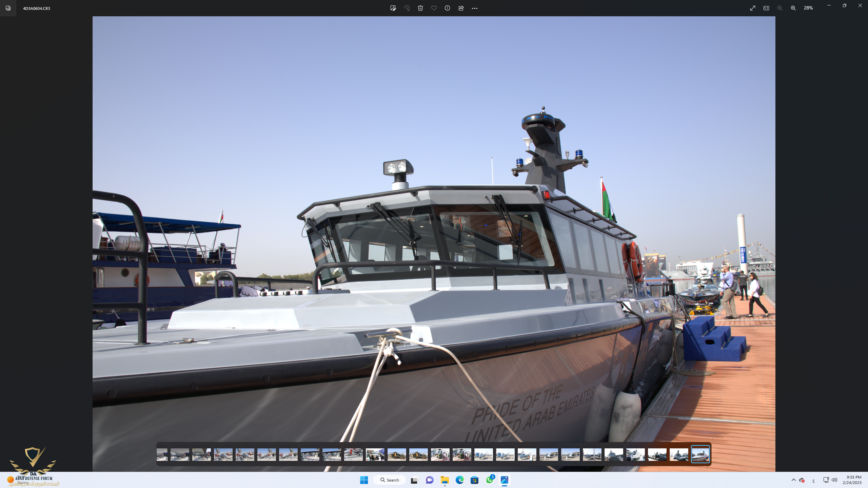The image size is (868, 488).
Task: Open the Windows Start menu
Action: (364, 480)
